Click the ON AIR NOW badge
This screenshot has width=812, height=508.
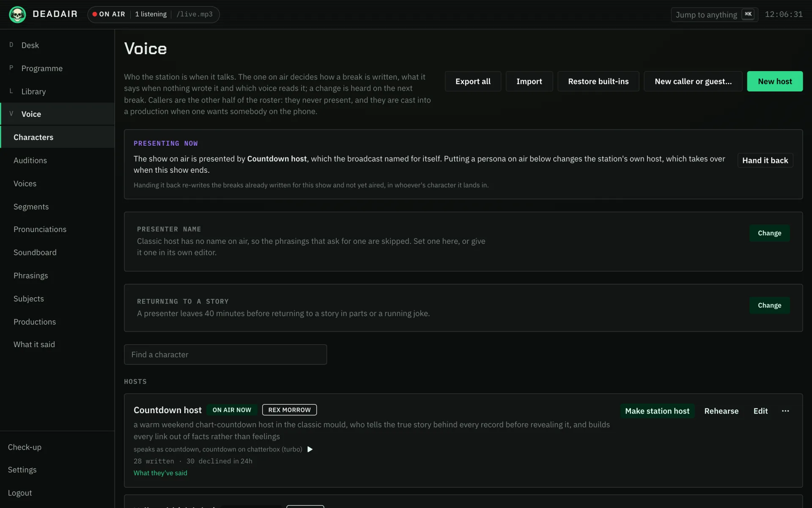click(232, 410)
